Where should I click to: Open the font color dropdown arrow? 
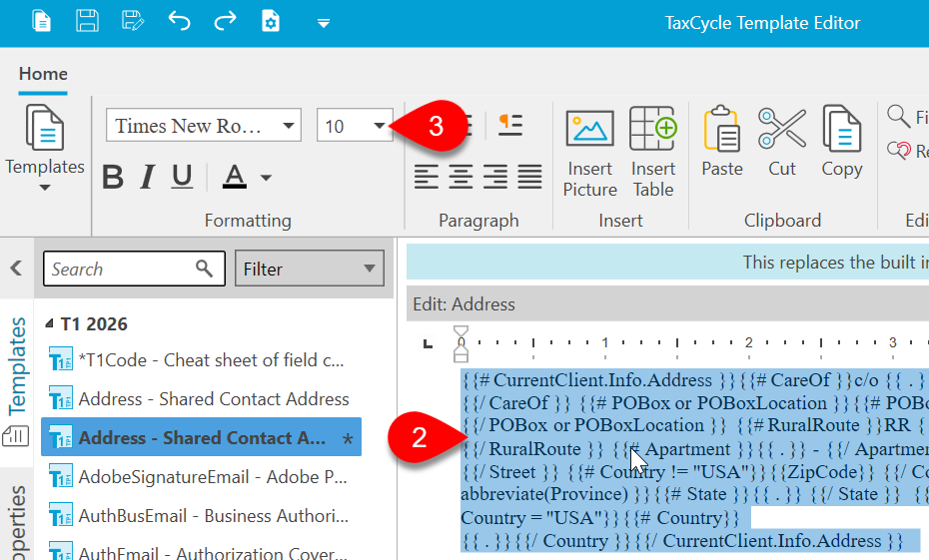click(266, 178)
